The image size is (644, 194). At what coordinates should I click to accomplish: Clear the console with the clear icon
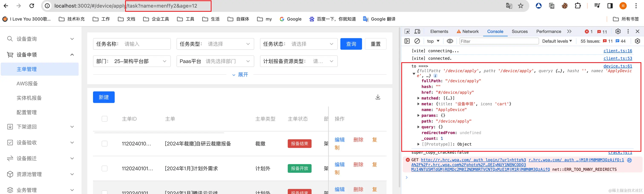(x=417, y=41)
